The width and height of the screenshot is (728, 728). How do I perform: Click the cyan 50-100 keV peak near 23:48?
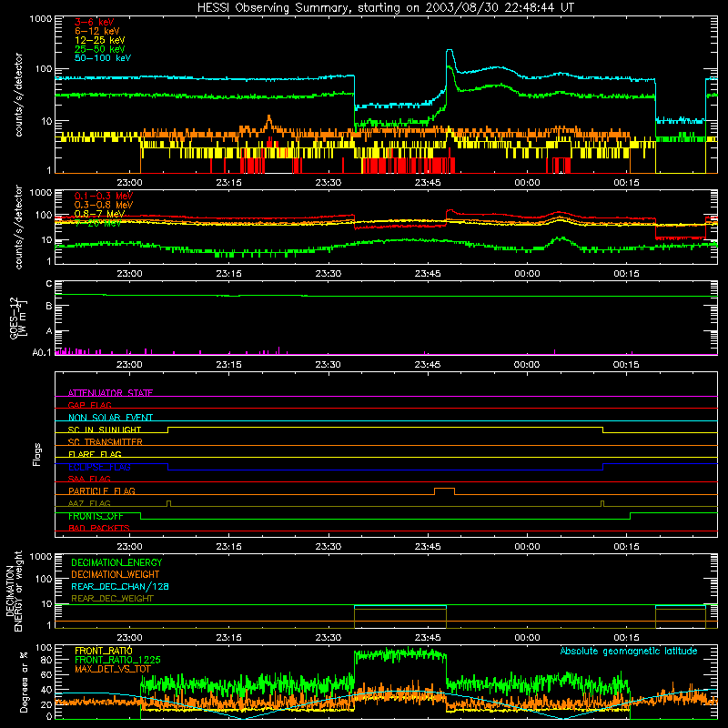(449, 51)
